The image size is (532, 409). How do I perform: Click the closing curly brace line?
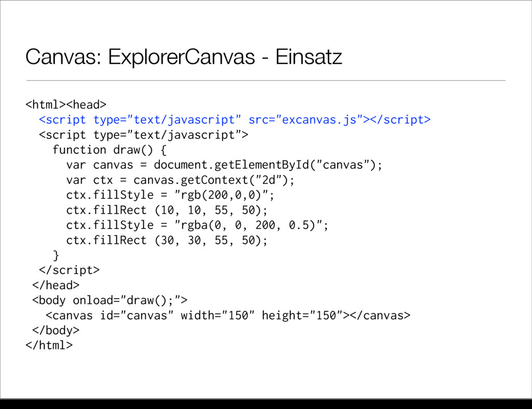[x=56, y=255]
